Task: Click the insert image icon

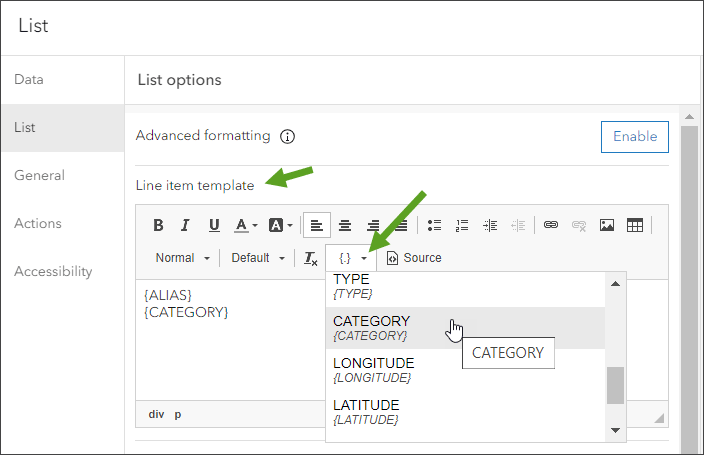Action: 606,225
